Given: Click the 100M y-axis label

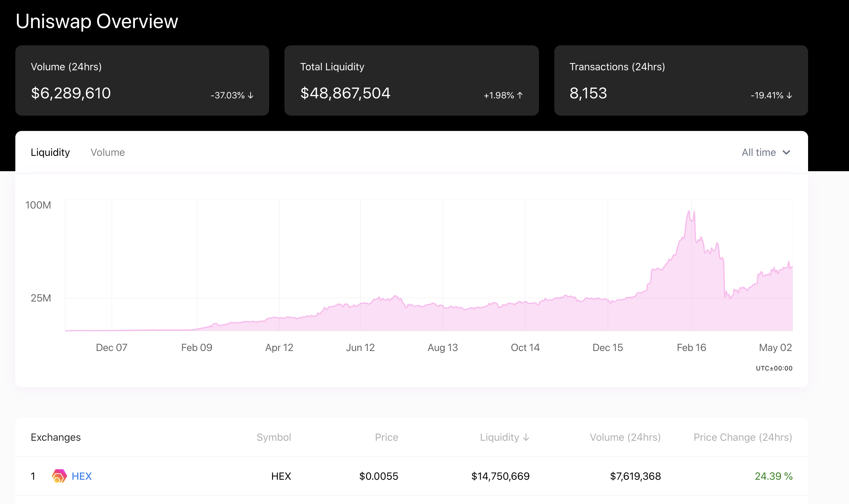Looking at the screenshot, I should [x=38, y=205].
